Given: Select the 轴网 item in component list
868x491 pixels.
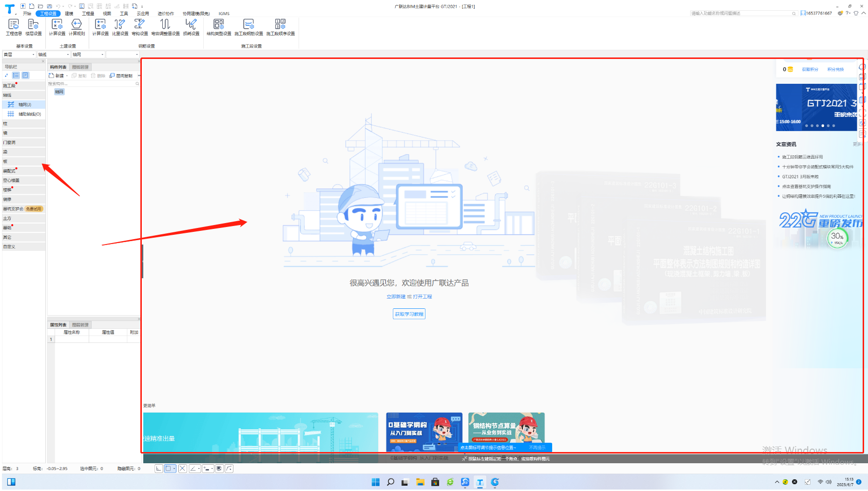Looking at the screenshot, I should tap(59, 92).
